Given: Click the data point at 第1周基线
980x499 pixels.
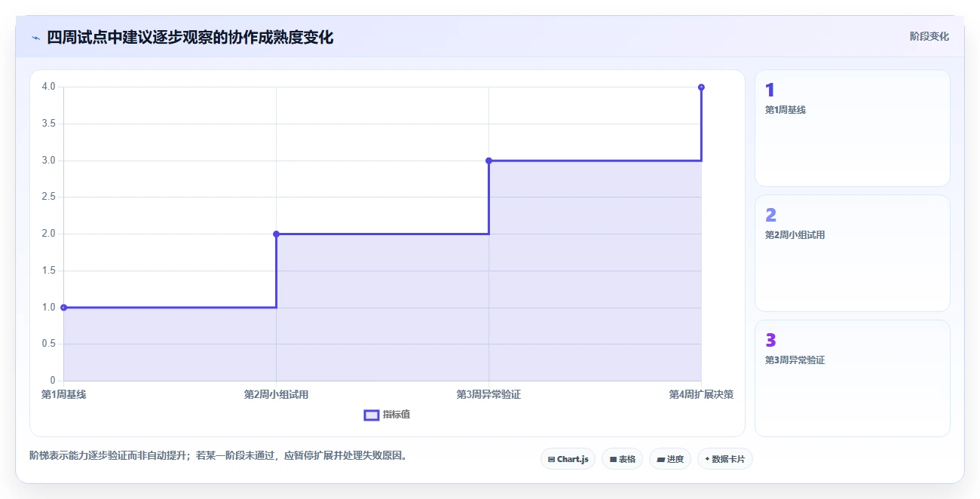Looking at the screenshot, I should pos(63,308).
